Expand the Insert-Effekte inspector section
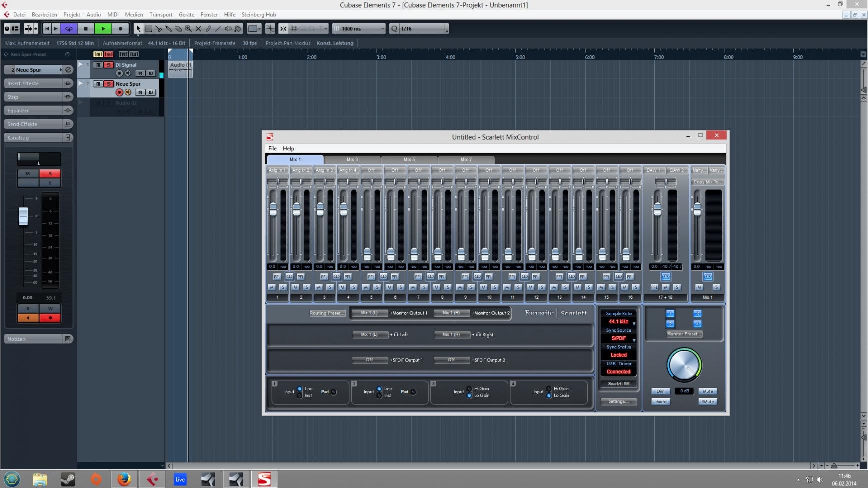 coord(39,83)
